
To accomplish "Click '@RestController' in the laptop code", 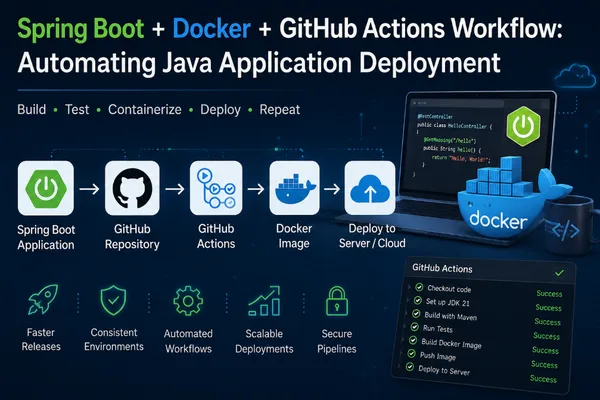I will [435, 116].
